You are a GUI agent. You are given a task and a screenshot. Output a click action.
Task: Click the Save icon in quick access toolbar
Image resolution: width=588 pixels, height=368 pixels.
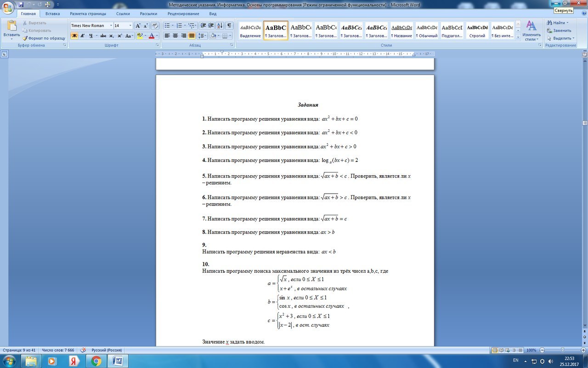(x=21, y=4)
